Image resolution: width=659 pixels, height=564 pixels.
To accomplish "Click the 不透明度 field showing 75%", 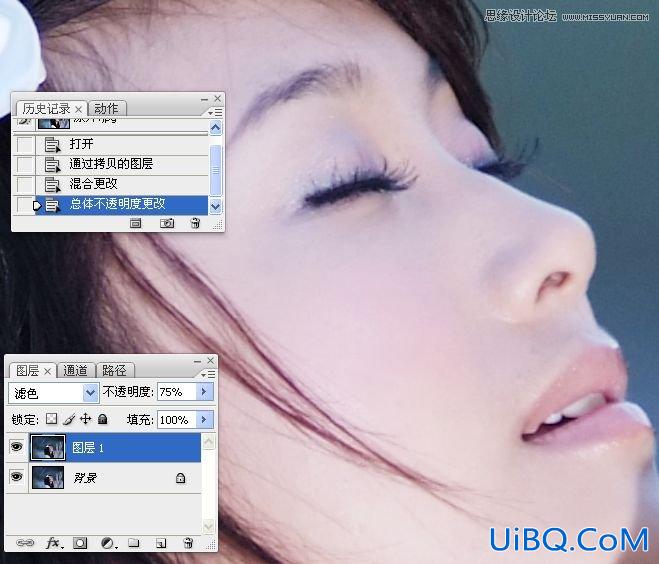I will coord(177,392).
